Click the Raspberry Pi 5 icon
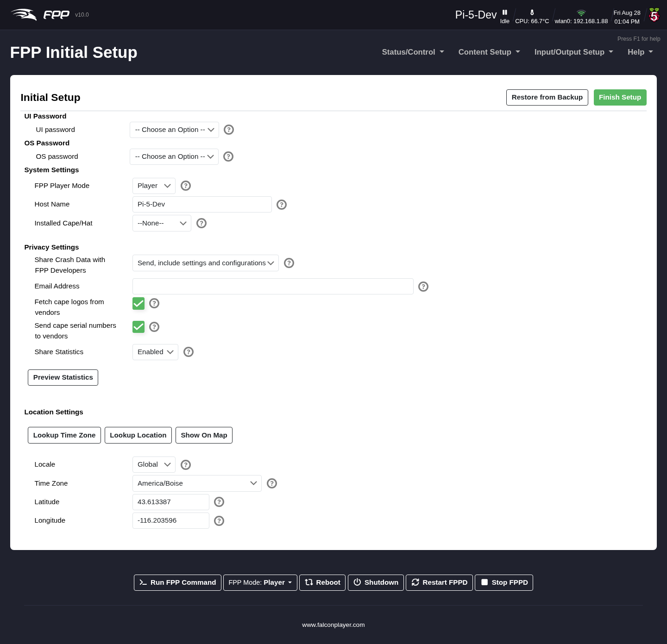The width and height of the screenshot is (667, 644). [x=654, y=15]
